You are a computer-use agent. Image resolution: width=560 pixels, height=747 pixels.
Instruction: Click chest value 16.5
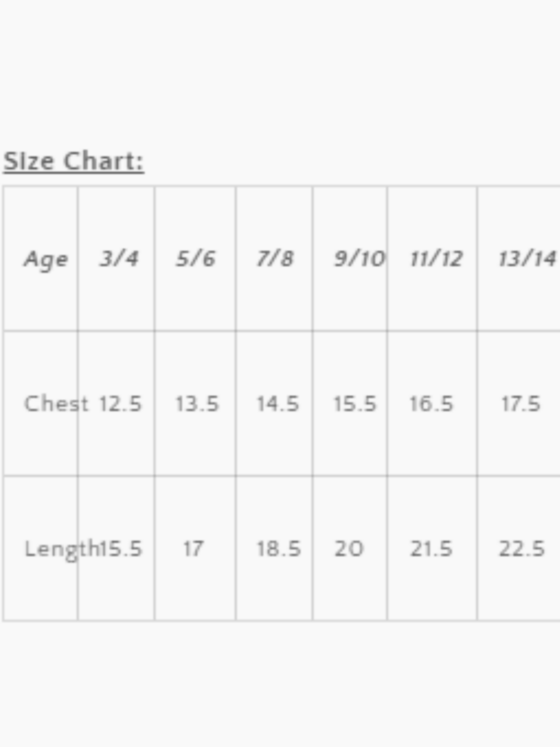(x=431, y=404)
